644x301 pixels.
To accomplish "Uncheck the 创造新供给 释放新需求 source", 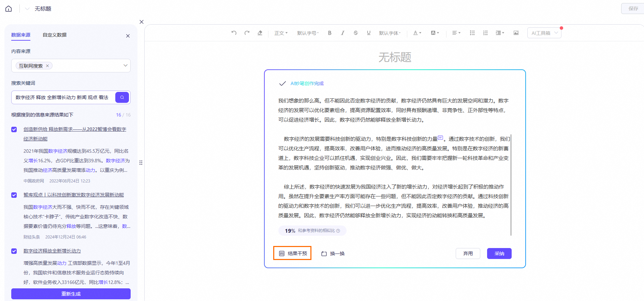I will pyautogui.click(x=14, y=129).
